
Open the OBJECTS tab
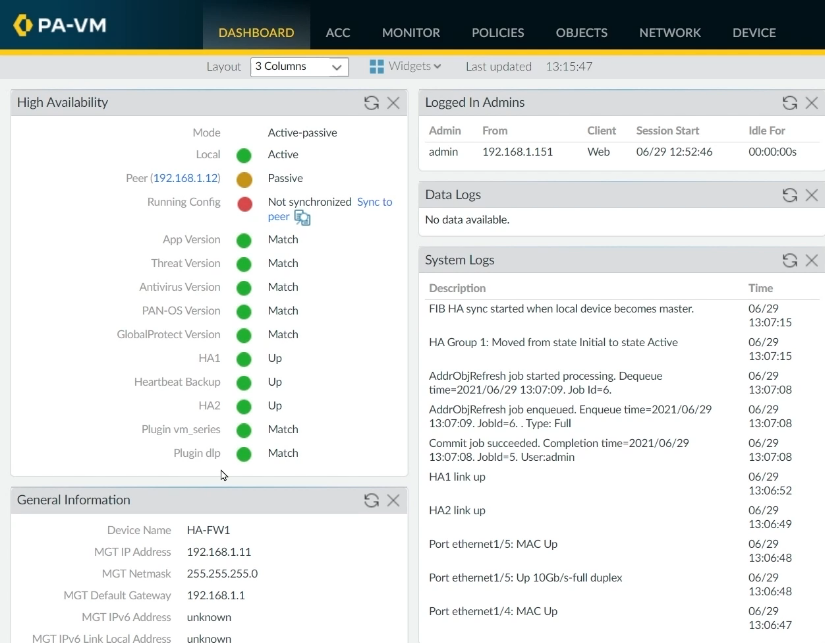click(581, 33)
